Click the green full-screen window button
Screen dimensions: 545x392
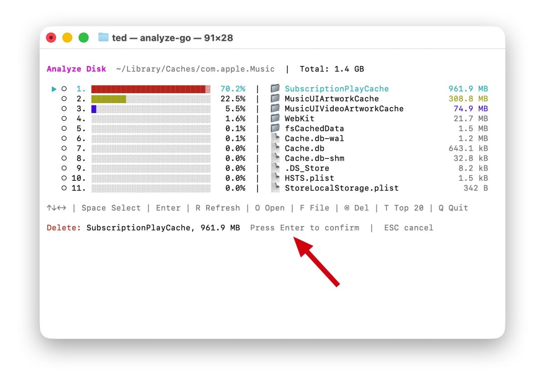tap(84, 38)
